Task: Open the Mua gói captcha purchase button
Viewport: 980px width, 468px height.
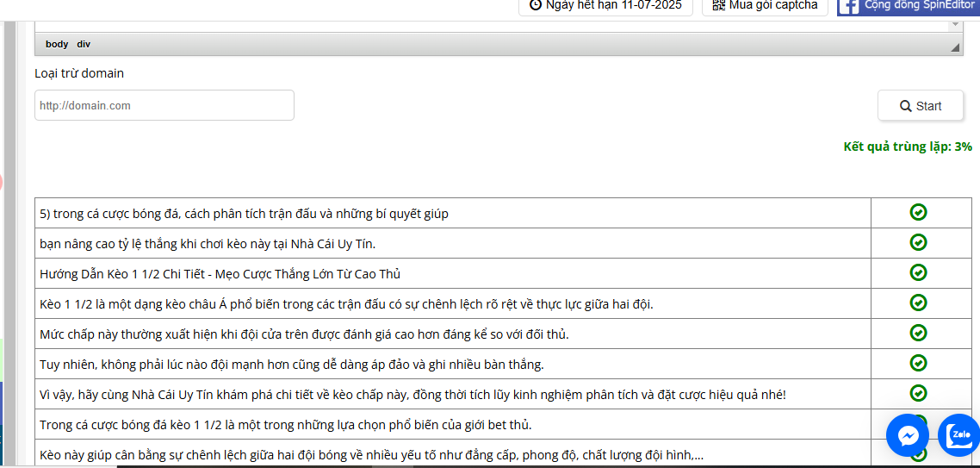Action: pyautogui.click(x=765, y=6)
